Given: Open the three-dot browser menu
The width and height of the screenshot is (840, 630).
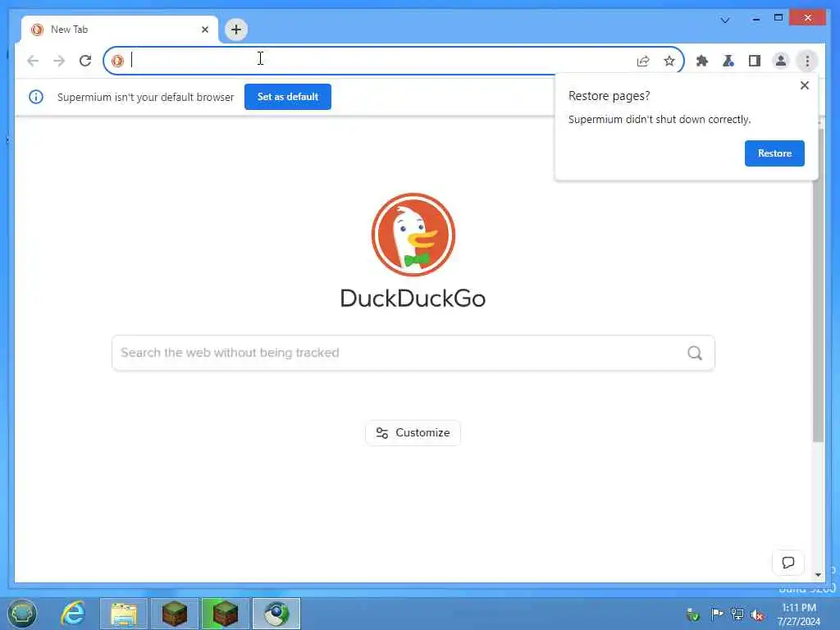Looking at the screenshot, I should [x=807, y=61].
